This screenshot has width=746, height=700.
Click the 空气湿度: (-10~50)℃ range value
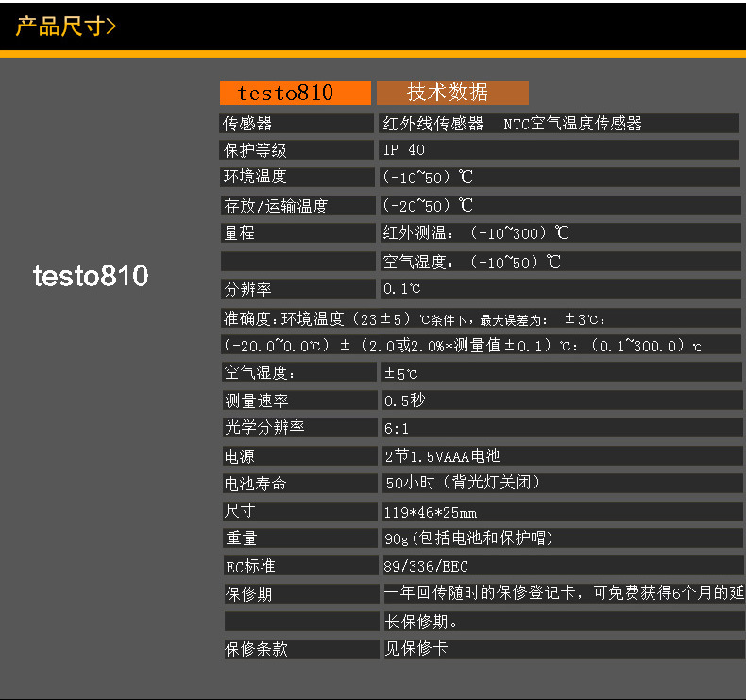[472, 262]
